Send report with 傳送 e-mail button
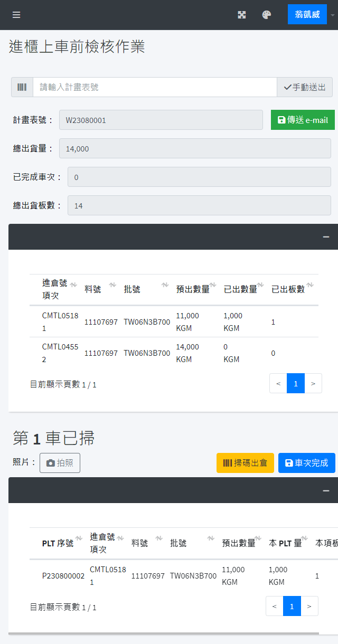This screenshot has height=644, width=338. 303,120
